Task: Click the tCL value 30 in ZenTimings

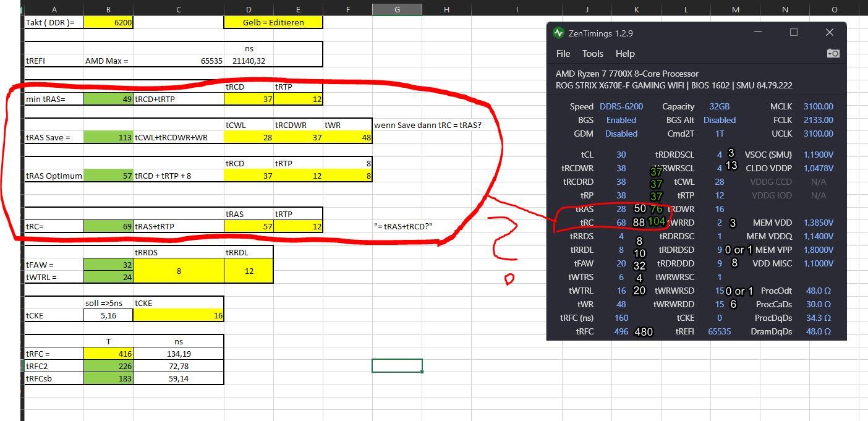Action: point(621,155)
